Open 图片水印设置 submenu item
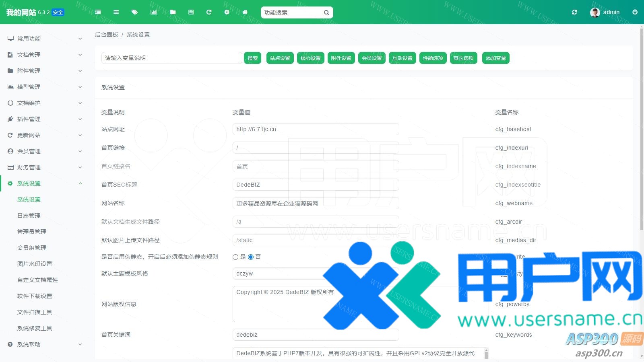 pos(35,264)
